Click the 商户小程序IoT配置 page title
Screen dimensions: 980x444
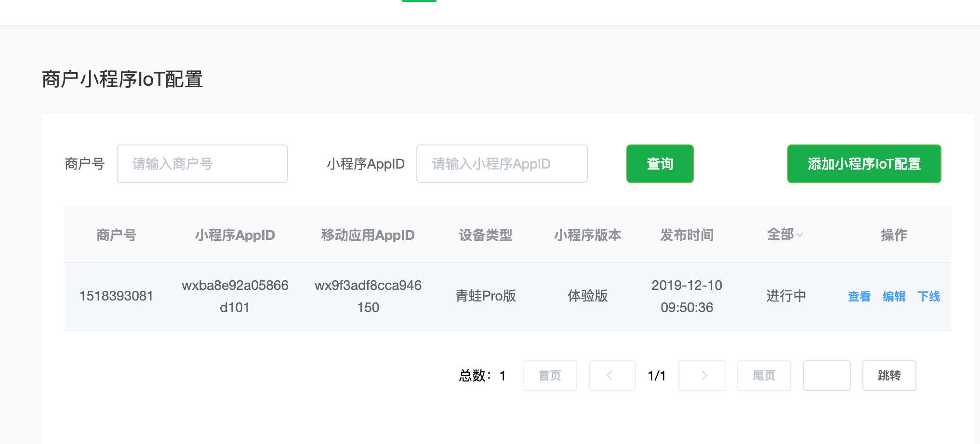(x=122, y=79)
